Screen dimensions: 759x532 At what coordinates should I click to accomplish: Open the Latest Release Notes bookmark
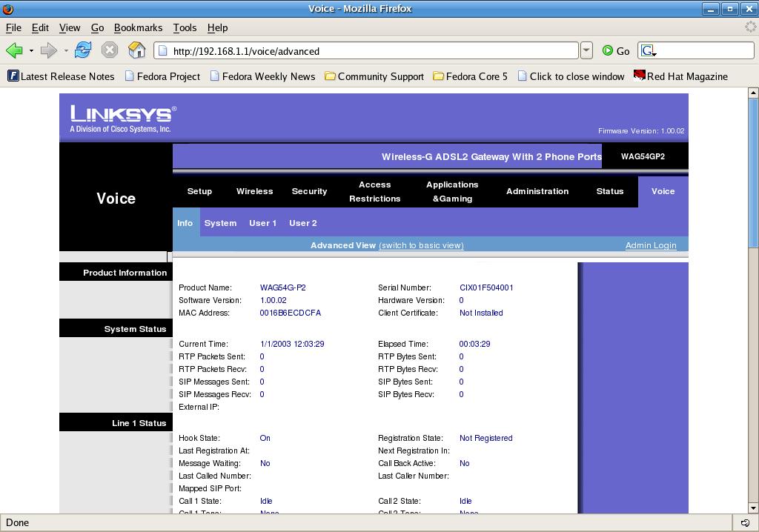click(61, 76)
